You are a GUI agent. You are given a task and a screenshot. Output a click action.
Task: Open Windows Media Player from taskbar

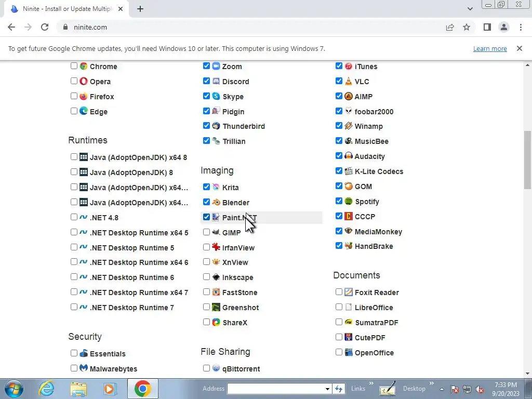coord(110,389)
